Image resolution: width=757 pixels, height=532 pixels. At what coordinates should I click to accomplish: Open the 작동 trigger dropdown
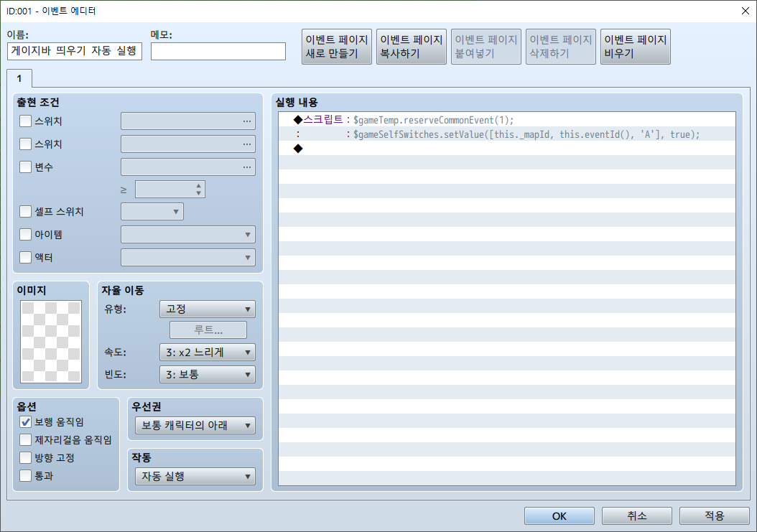coord(195,477)
